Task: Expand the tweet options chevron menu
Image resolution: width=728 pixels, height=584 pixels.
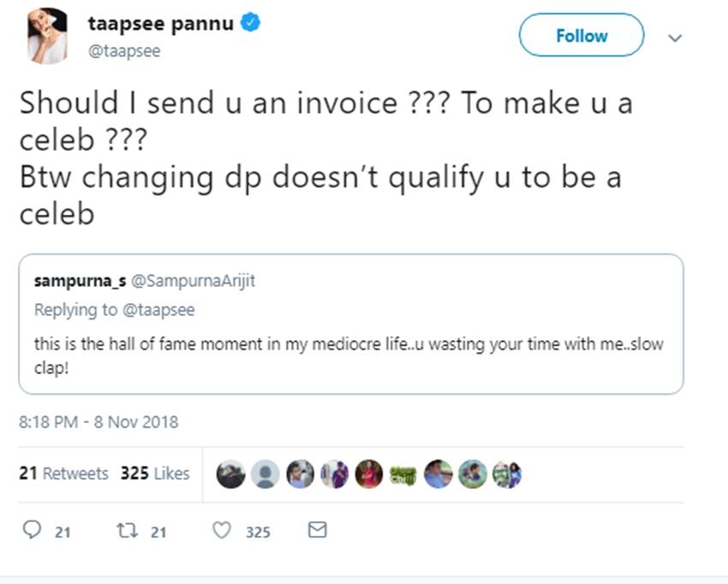Action: click(675, 38)
